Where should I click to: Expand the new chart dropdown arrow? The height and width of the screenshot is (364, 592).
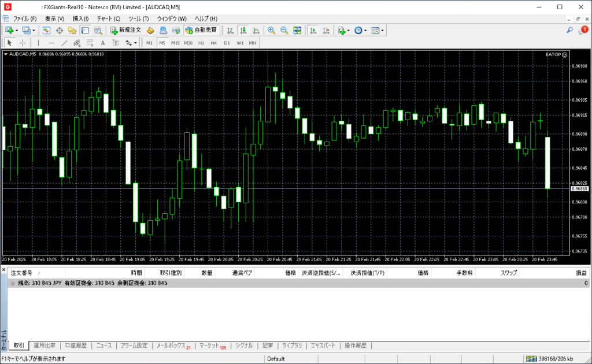17,30
